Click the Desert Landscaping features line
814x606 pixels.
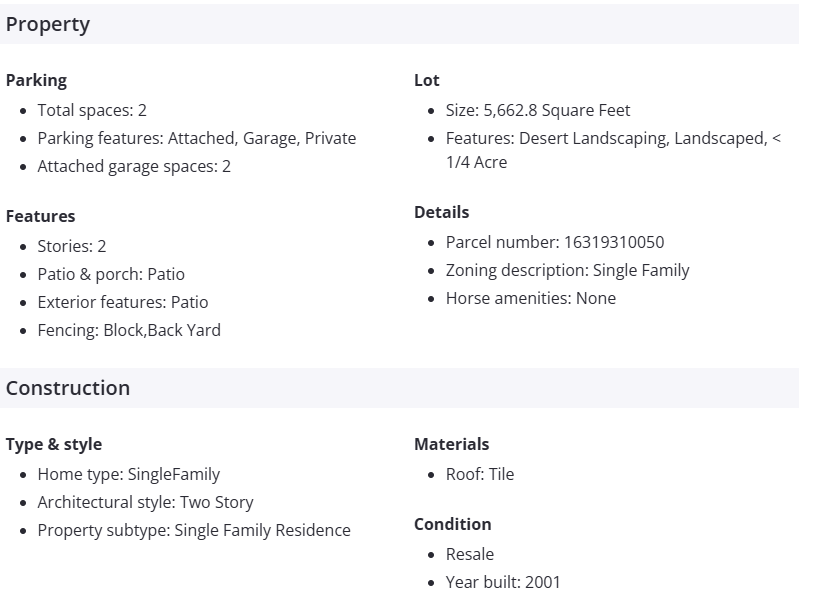pos(613,138)
